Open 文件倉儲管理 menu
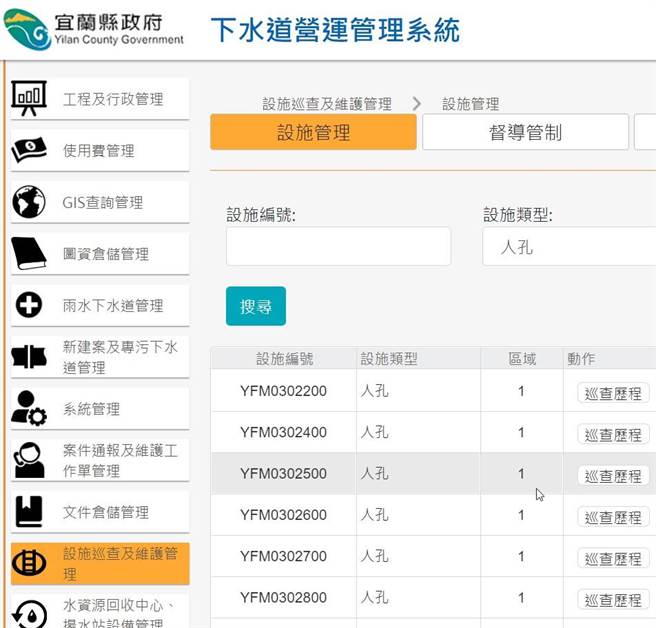The height and width of the screenshot is (628, 656). click(100, 512)
